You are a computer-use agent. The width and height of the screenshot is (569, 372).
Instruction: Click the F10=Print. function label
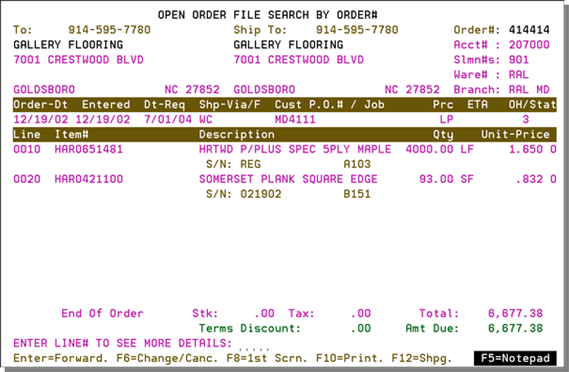coord(349,358)
